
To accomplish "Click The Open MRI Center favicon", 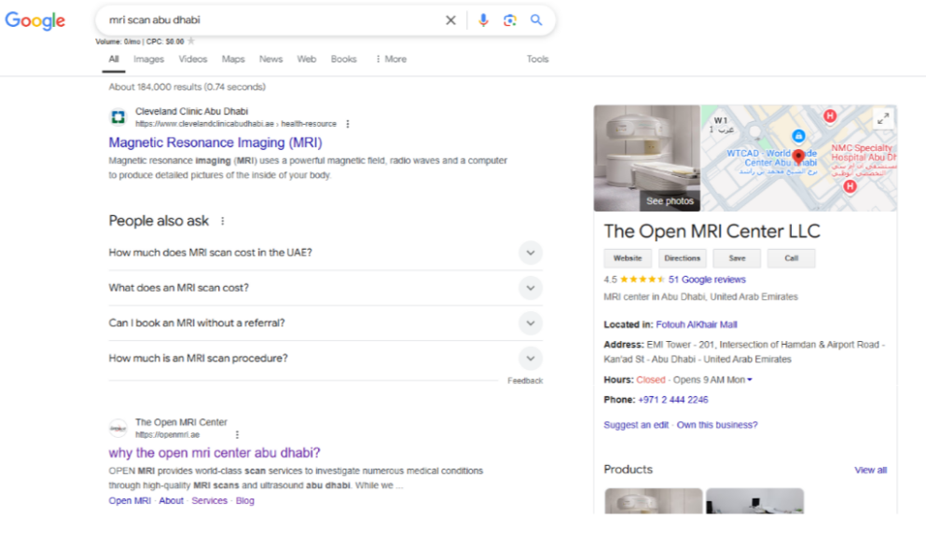I will 118,428.
